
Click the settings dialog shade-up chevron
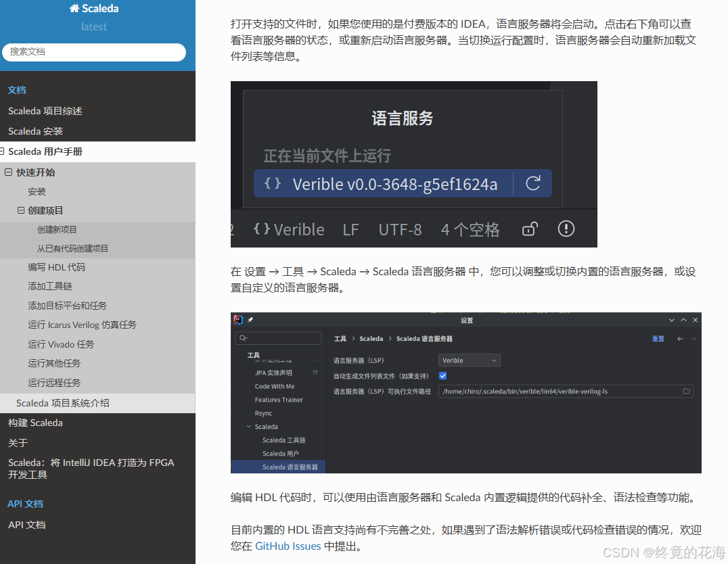tap(683, 321)
